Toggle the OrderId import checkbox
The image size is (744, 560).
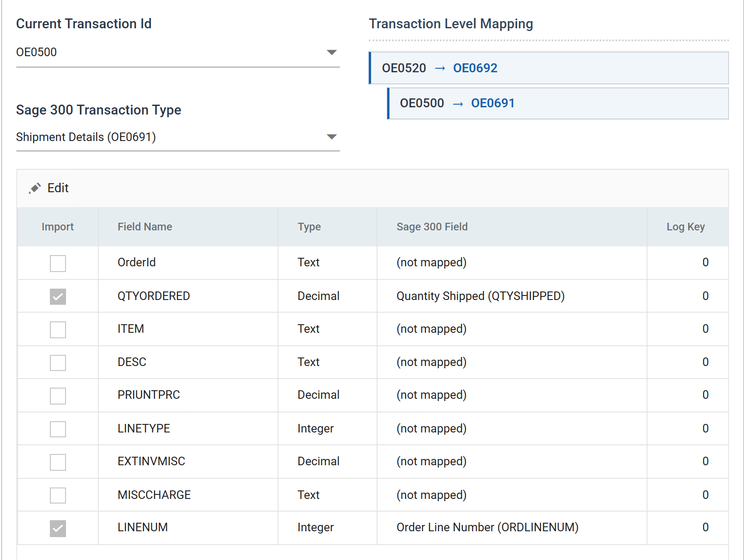(x=58, y=263)
